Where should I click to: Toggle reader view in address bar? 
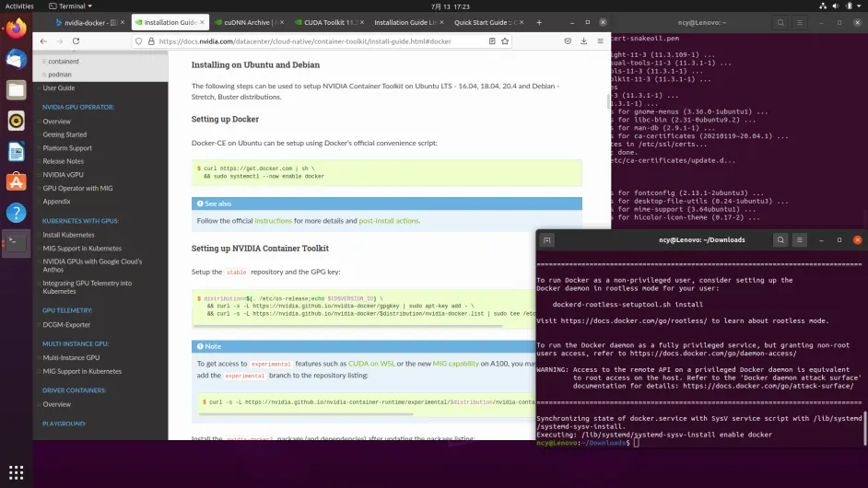tap(491, 41)
